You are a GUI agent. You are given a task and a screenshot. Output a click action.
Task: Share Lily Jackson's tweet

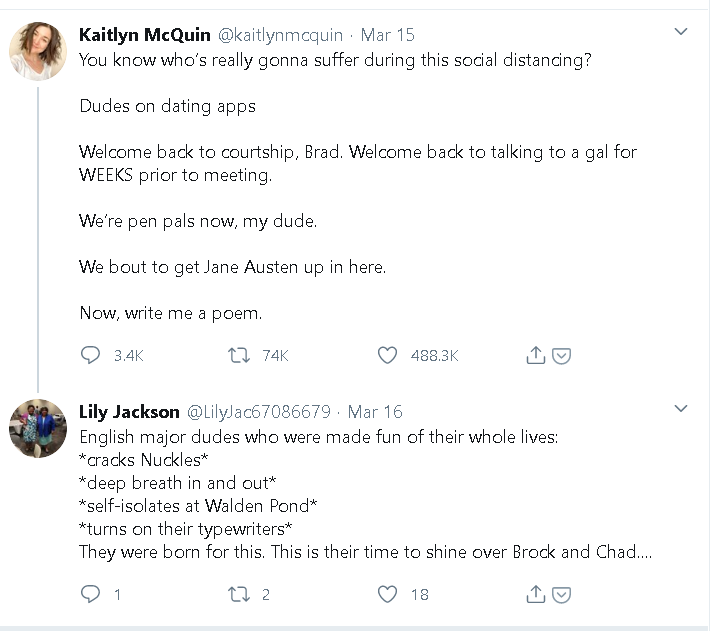point(535,594)
